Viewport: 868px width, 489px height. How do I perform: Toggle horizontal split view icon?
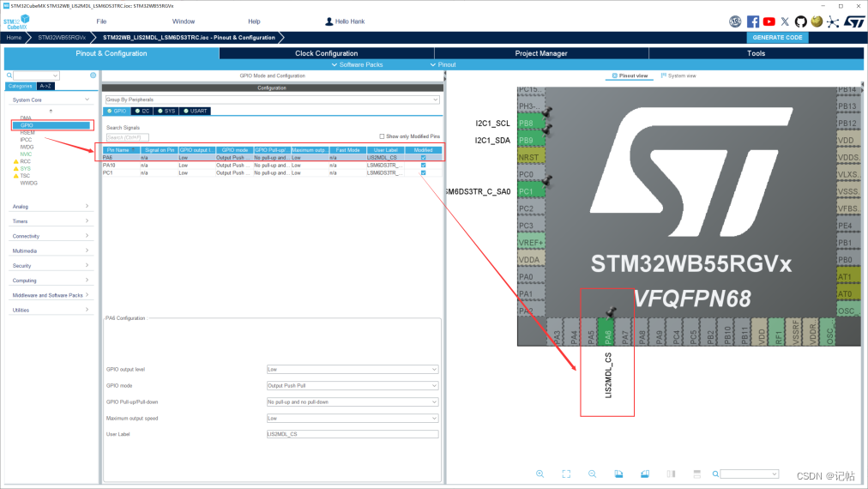[697, 474]
